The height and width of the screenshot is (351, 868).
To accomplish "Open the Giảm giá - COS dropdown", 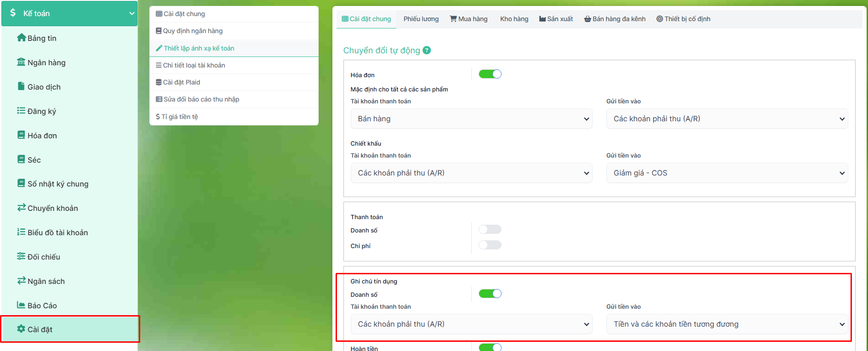I will pyautogui.click(x=727, y=173).
